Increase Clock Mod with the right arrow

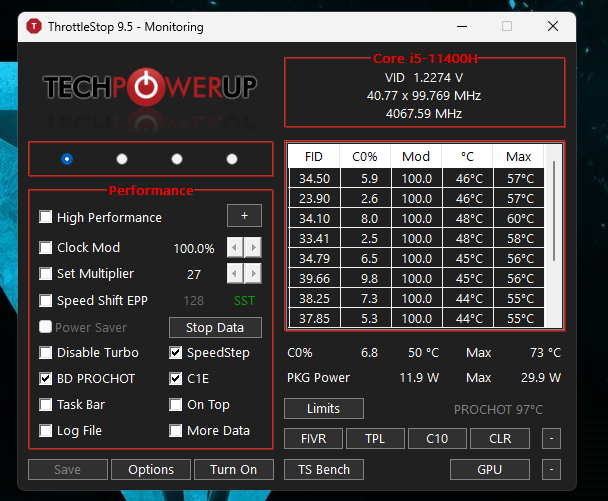pyautogui.click(x=253, y=247)
